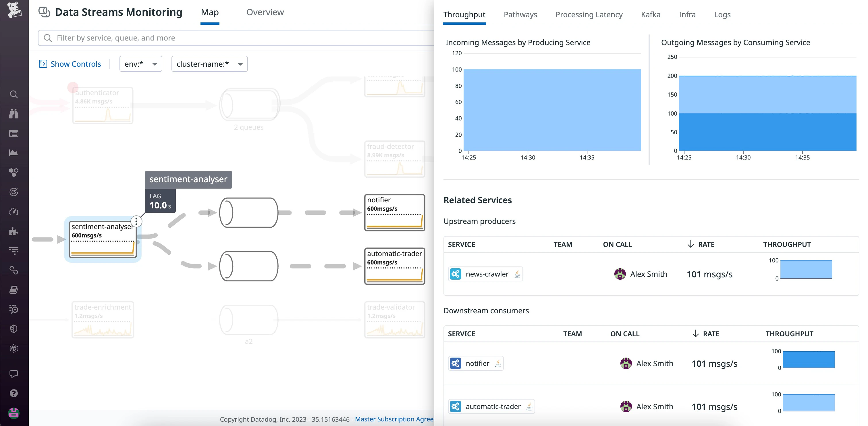Open the Search panel in the sidebar
This screenshot has width=868, height=426.
(x=13, y=95)
